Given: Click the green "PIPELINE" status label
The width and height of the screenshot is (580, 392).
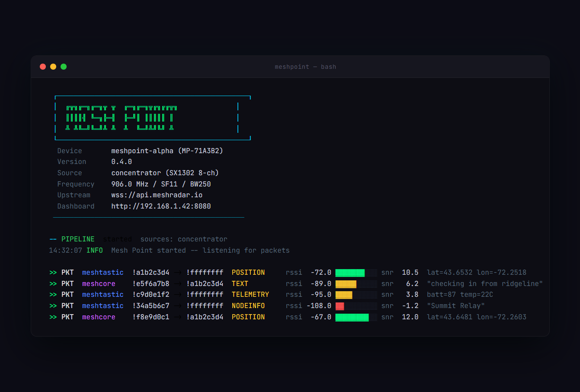Looking at the screenshot, I should click(x=78, y=239).
